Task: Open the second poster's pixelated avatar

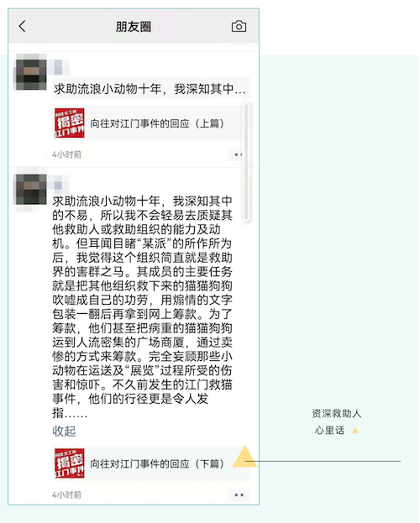Action: pyautogui.click(x=31, y=189)
